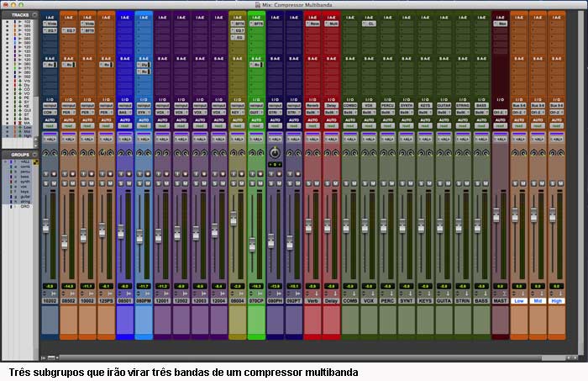Open the Groups list popup menu icon
588x381 pixels.
tap(34, 154)
